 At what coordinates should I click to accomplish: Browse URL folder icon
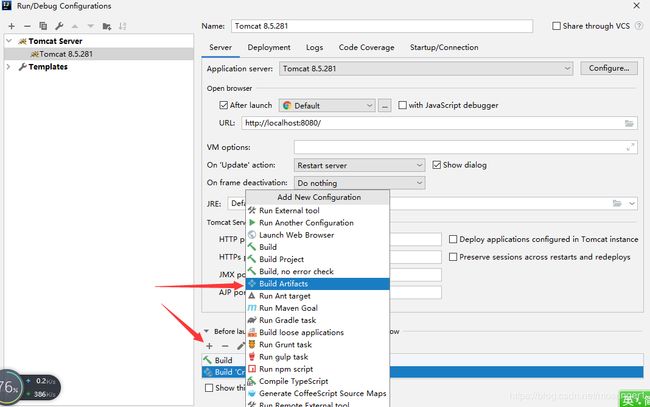(629, 123)
